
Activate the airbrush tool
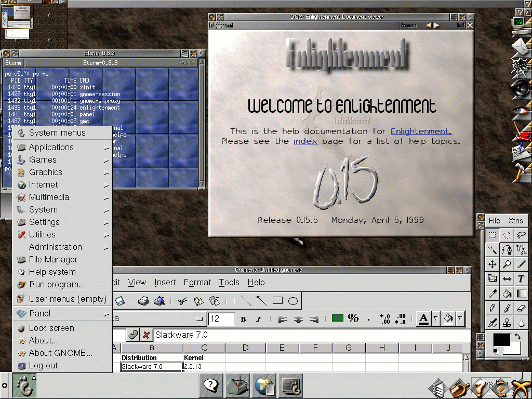pyautogui.click(x=493, y=322)
